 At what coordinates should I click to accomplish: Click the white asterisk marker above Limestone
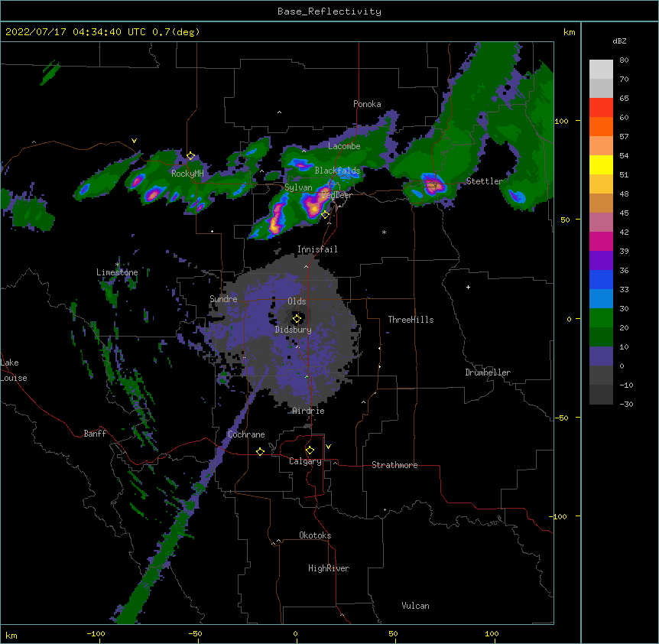[117, 265]
